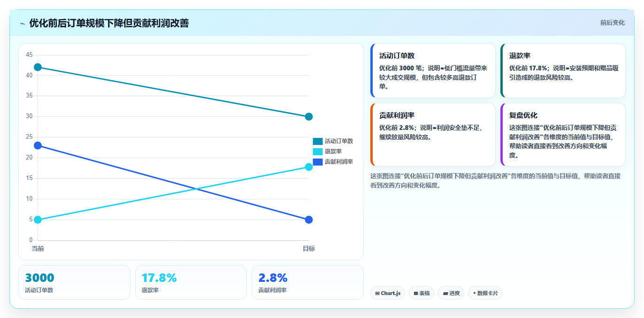This screenshot has height=318, width=644.
Task: Click the 贡献利润率 info card heading
Action: pos(397,115)
